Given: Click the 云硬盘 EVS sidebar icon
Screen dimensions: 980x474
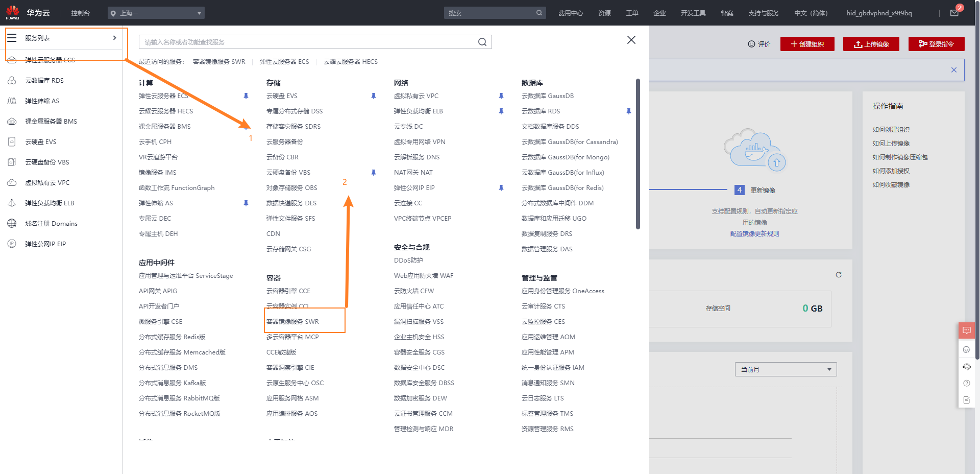Looking at the screenshot, I should (x=12, y=141).
